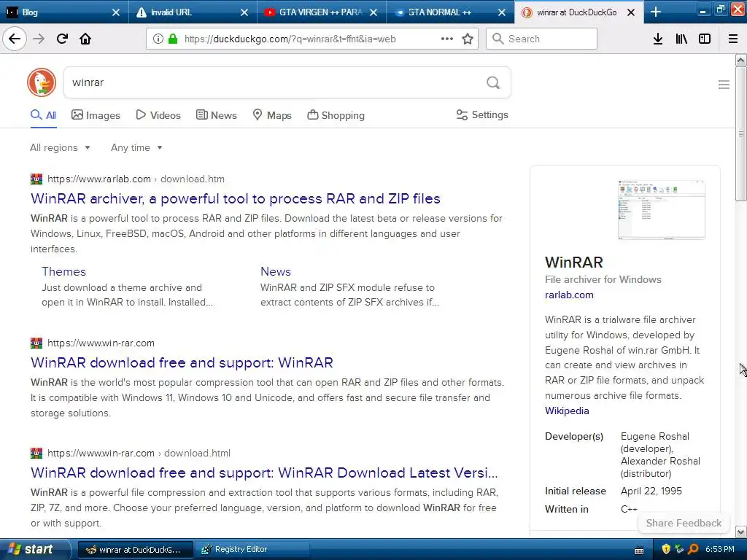Click the security shield tray icon
The image size is (747, 560).
666,549
